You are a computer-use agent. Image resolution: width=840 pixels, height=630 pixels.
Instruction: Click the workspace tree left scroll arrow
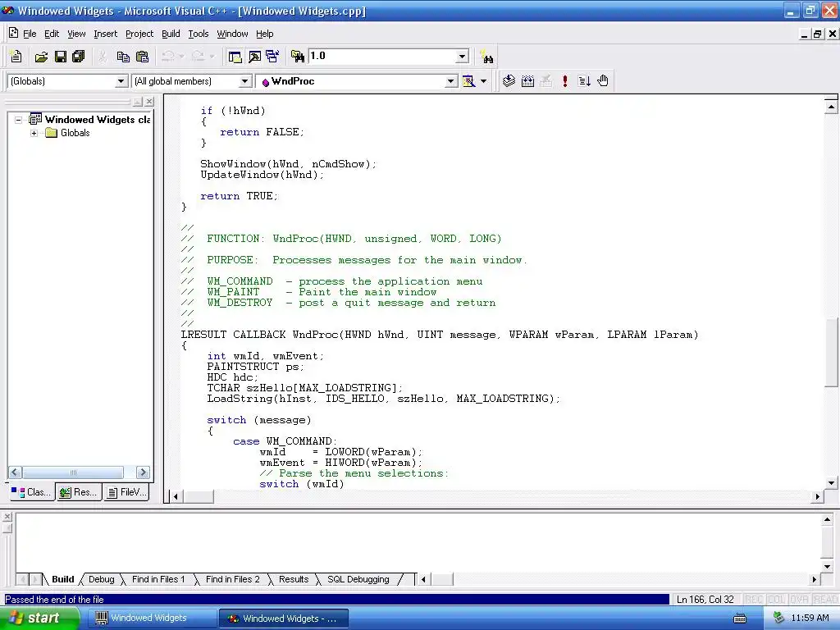[15, 472]
